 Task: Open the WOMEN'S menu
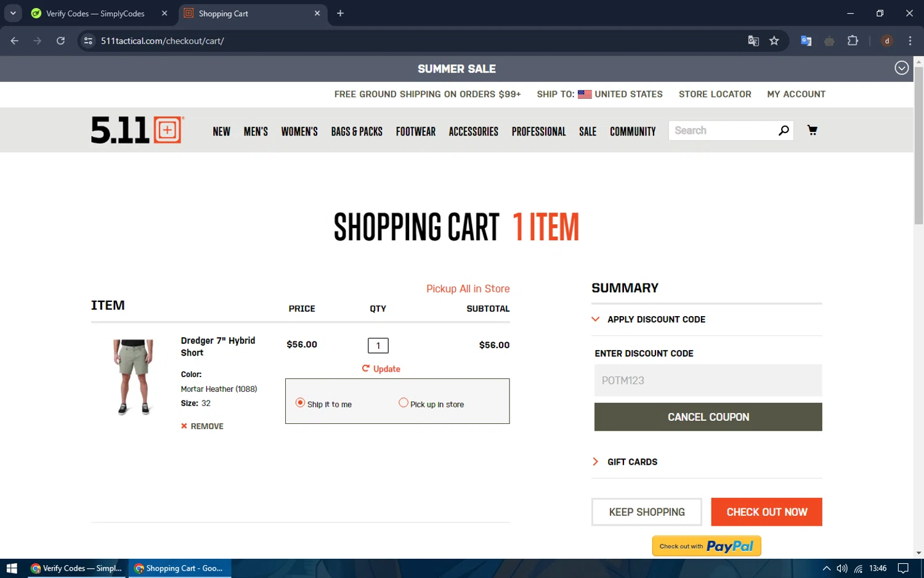click(x=299, y=131)
